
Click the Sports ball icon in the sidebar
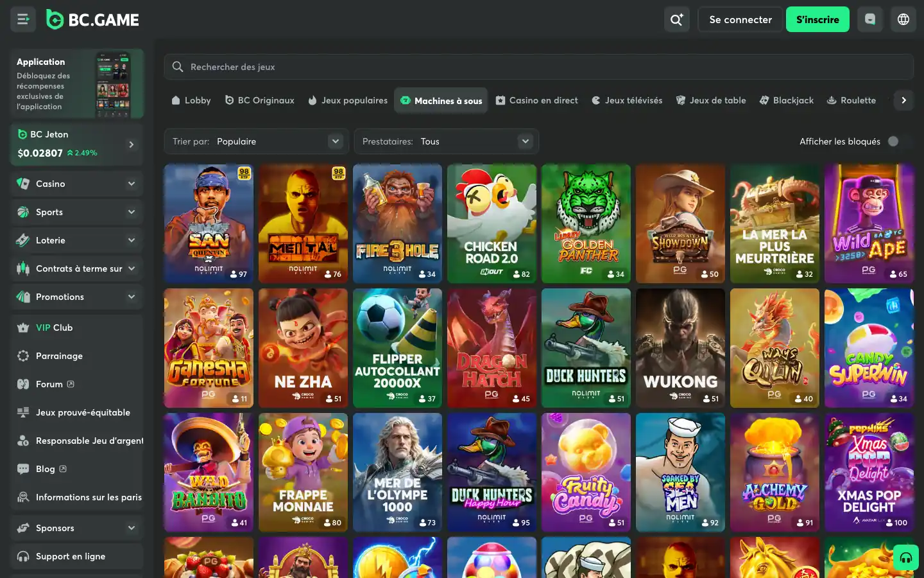[23, 212]
